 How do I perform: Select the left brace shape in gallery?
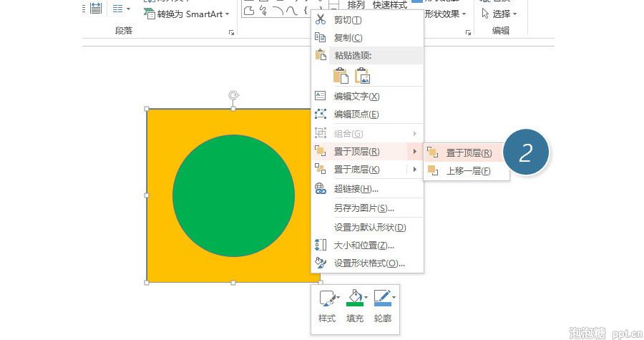[x=306, y=10]
